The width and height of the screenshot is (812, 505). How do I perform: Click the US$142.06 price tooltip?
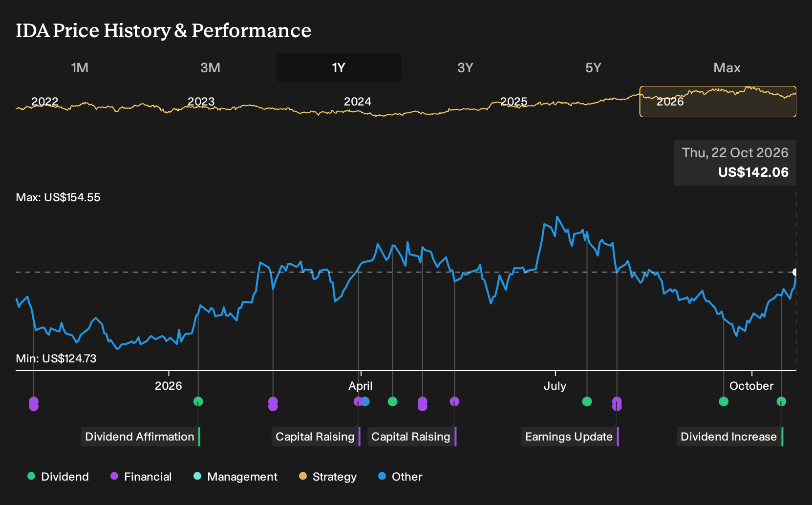coord(735,163)
